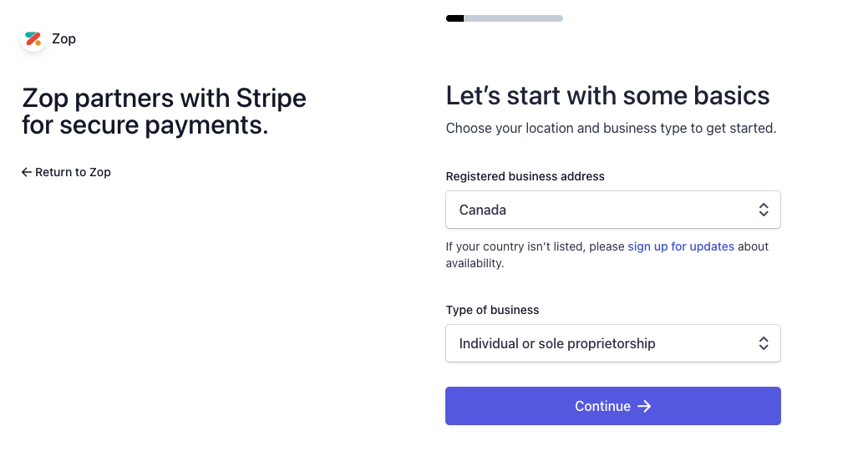868x451 pixels.
Task: Click the up-down chevron in business type field
Action: [764, 343]
